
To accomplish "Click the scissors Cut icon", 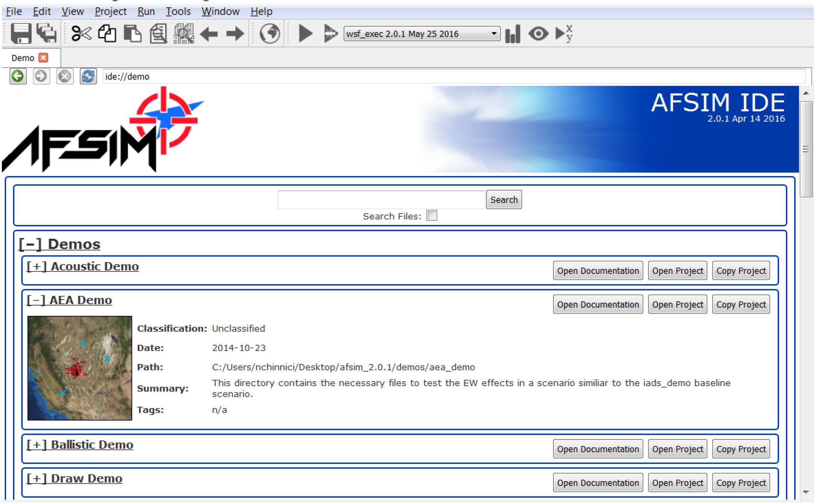I will (x=81, y=33).
